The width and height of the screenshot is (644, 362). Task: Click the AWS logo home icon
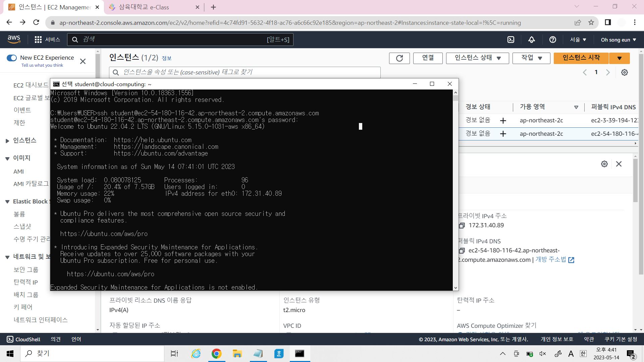point(14,39)
